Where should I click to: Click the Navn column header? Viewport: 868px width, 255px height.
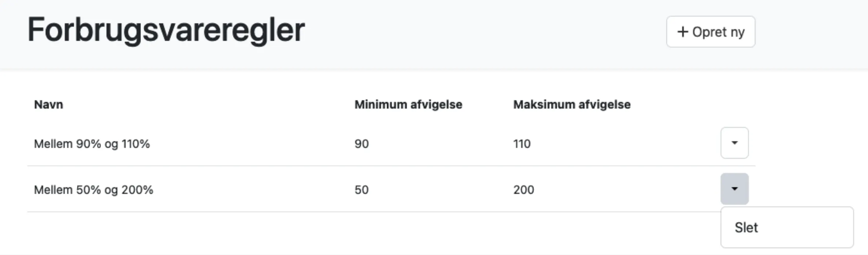pyautogui.click(x=48, y=104)
